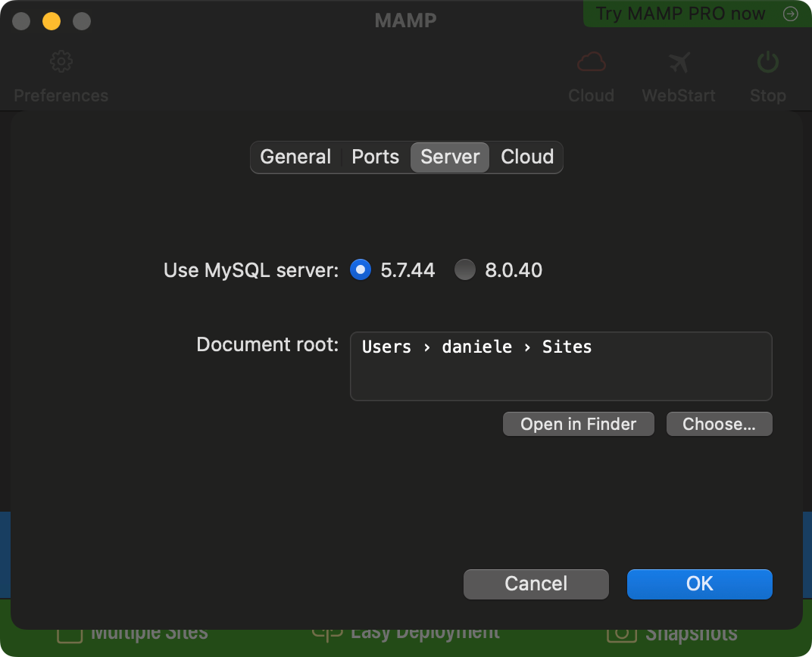Click the Multiple Sites icon
812x657 pixels.
point(70,635)
